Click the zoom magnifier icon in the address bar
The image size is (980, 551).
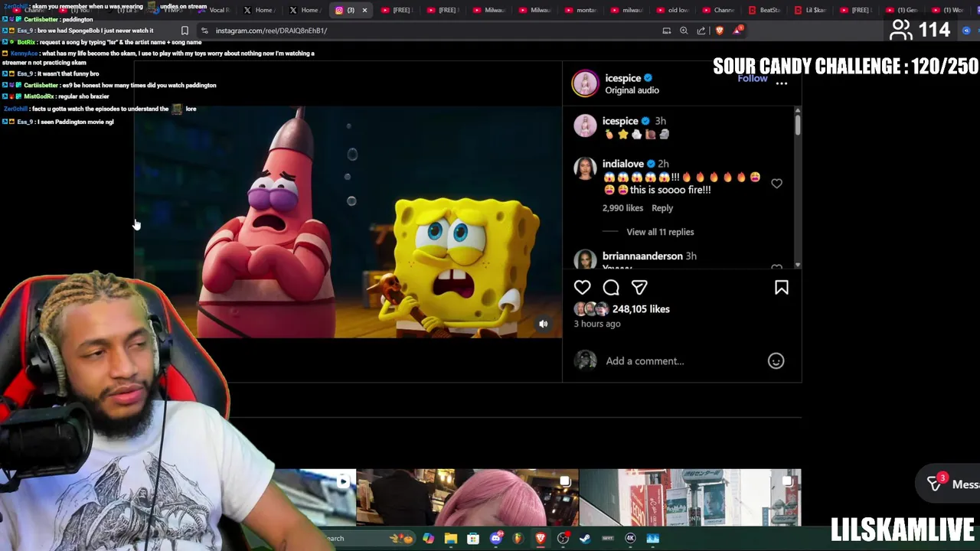pyautogui.click(x=684, y=31)
